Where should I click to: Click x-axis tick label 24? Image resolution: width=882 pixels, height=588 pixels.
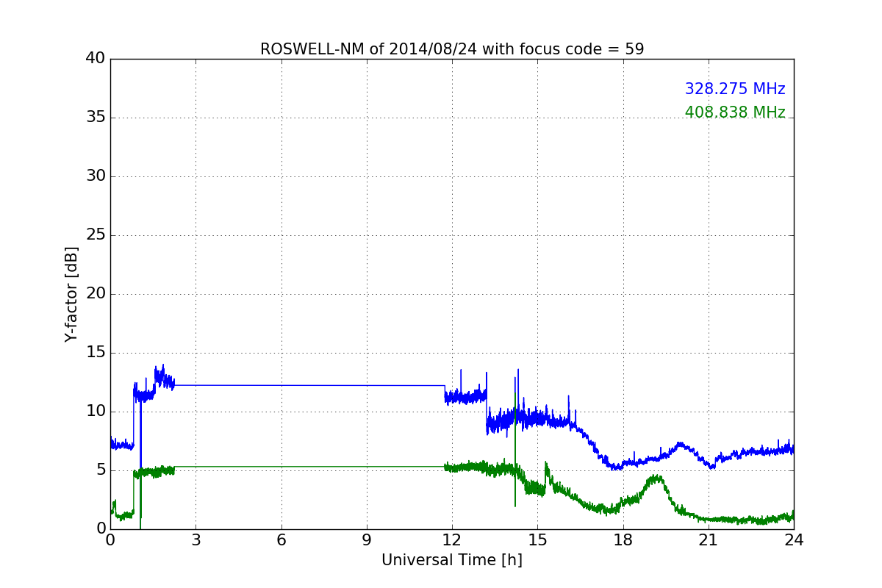[794, 539]
